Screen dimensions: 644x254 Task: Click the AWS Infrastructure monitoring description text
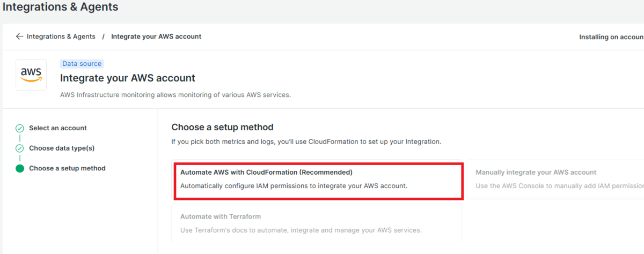[x=175, y=95]
